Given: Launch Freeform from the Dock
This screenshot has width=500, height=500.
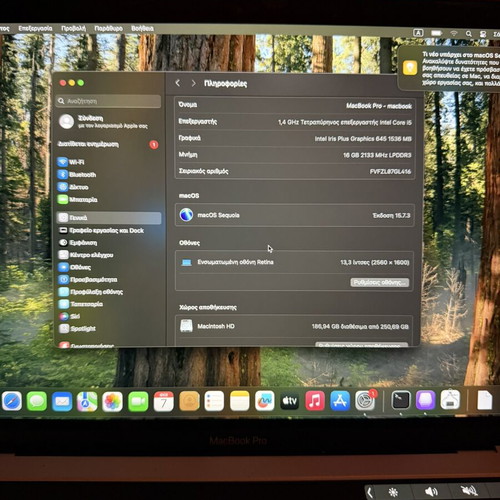Looking at the screenshot, I should pyautogui.click(x=264, y=401).
